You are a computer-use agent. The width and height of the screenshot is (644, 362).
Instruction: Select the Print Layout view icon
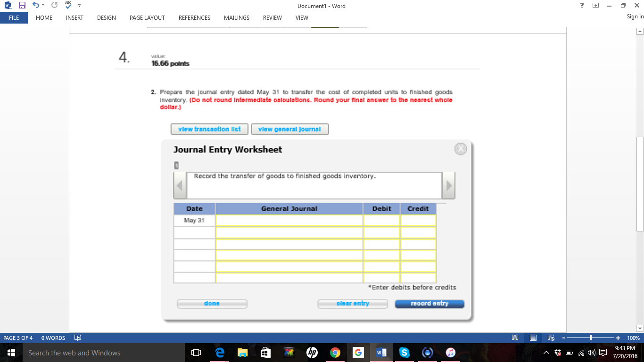(533, 337)
